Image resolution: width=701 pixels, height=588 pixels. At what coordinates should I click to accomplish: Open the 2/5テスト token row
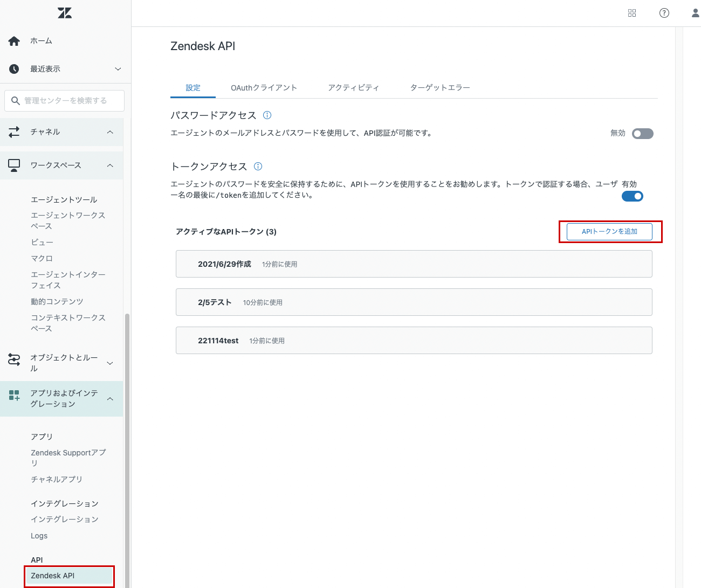click(x=414, y=302)
